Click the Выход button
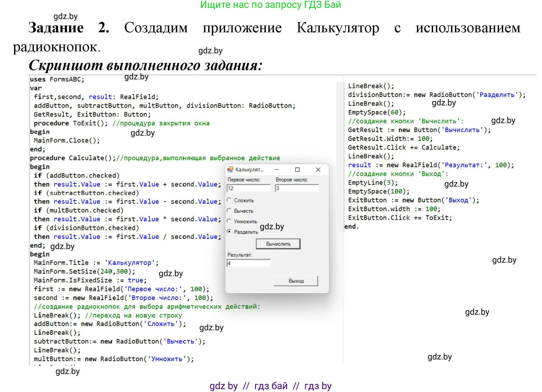 point(296,281)
